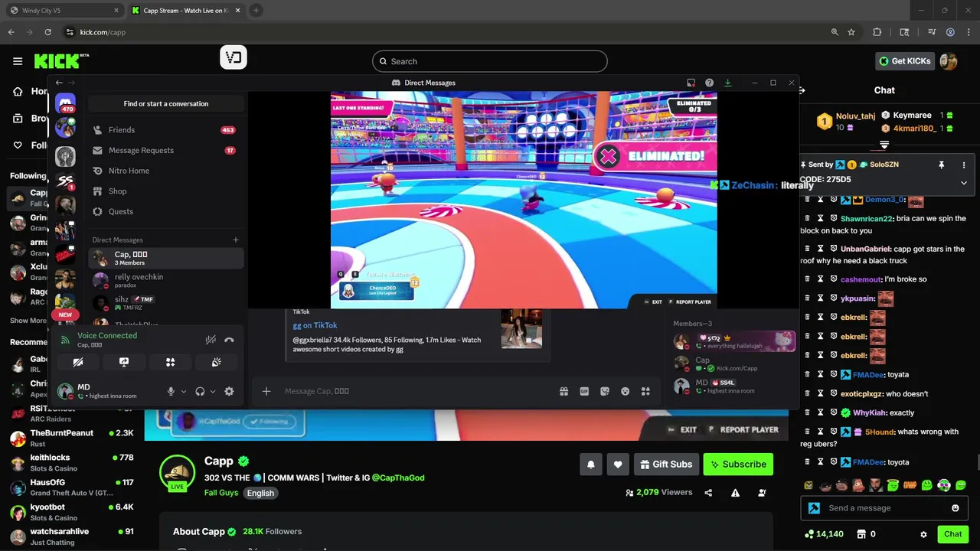980x551 pixels.
Task: Open Discord soundboard button
Action: click(217, 362)
